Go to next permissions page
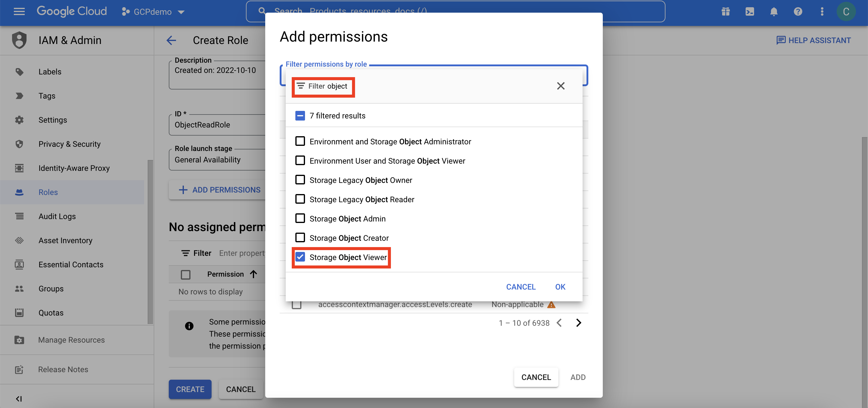This screenshot has height=408, width=868. pyautogui.click(x=579, y=323)
